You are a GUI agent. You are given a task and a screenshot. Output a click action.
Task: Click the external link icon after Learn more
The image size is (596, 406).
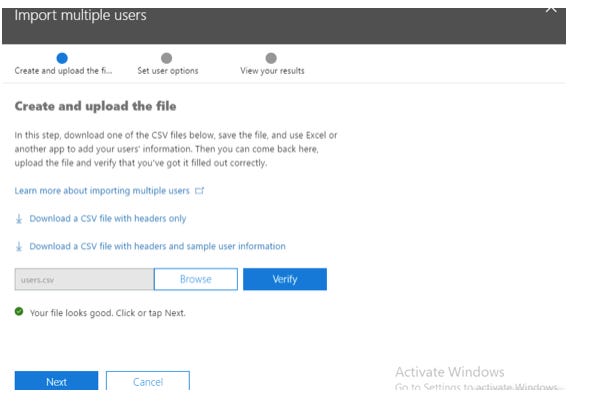[x=200, y=190]
